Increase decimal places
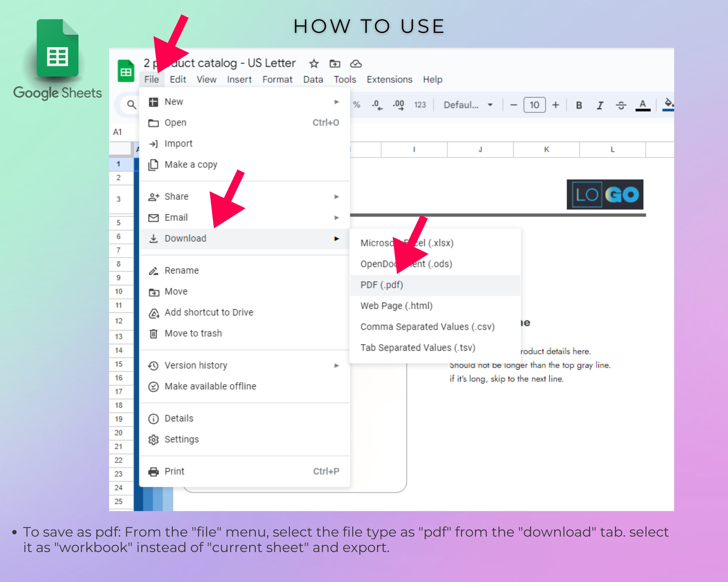This screenshot has height=582, width=728. (x=398, y=104)
